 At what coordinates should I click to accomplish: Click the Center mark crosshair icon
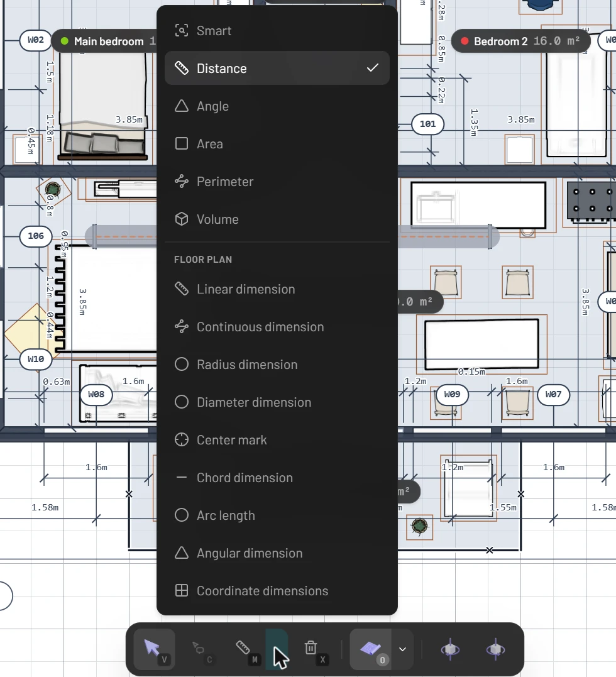(x=182, y=439)
